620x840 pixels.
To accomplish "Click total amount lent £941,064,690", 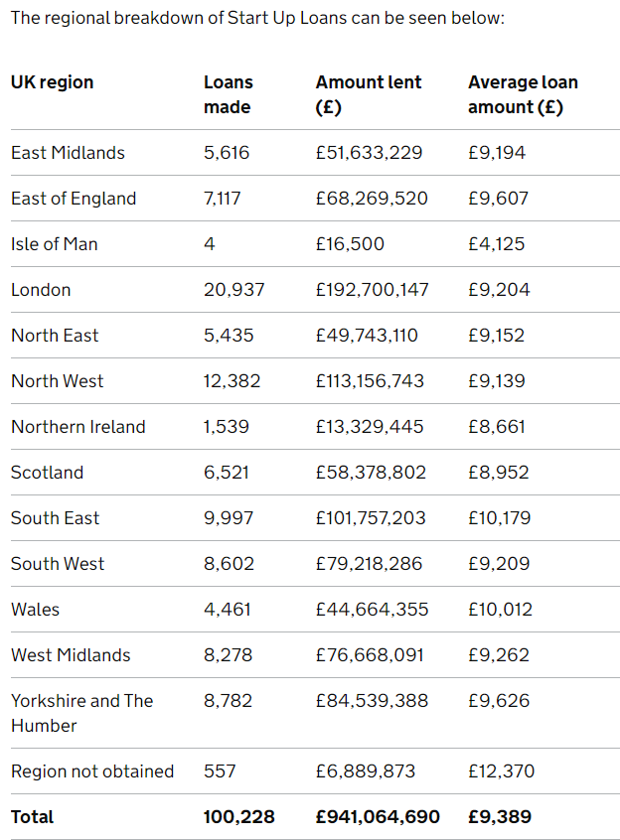I will click(x=378, y=817).
